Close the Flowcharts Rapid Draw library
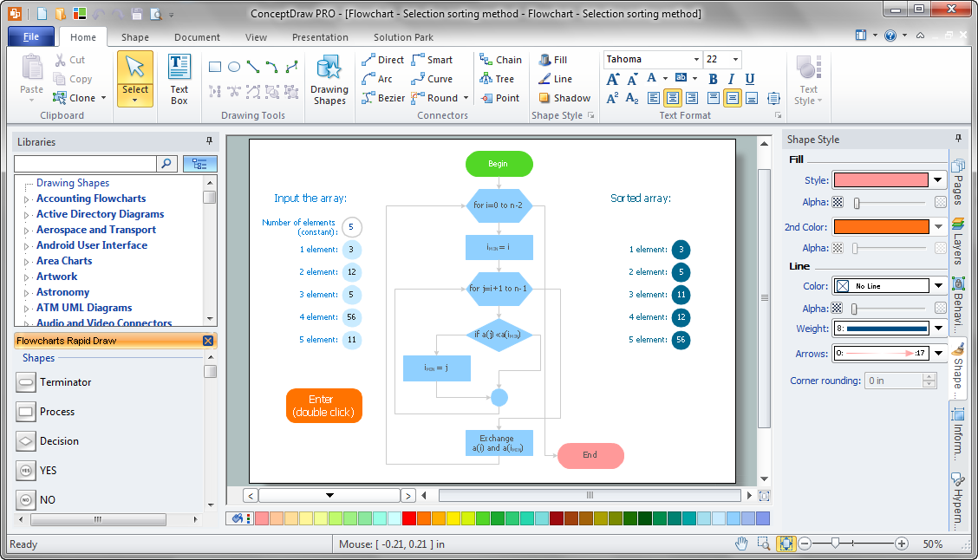978x560 pixels. coord(208,341)
